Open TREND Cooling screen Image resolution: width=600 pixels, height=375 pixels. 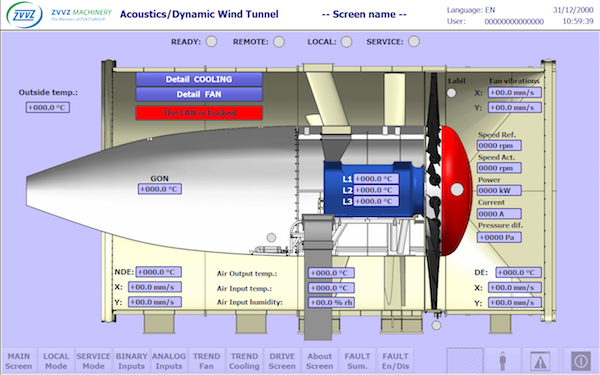tap(244, 361)
